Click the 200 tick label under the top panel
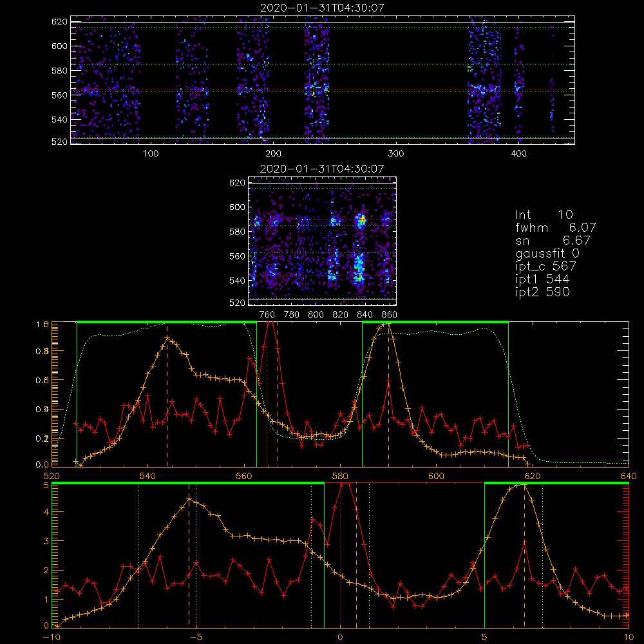The height and width of the screenshot is (644, 644). click(273, 153)
